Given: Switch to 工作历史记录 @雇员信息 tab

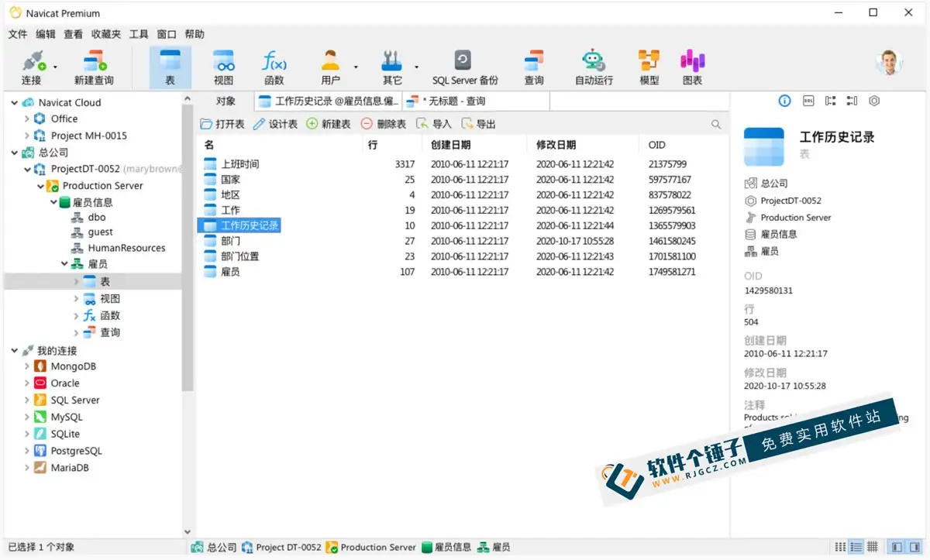Looking at the screenshot, I should coord(328,101).
